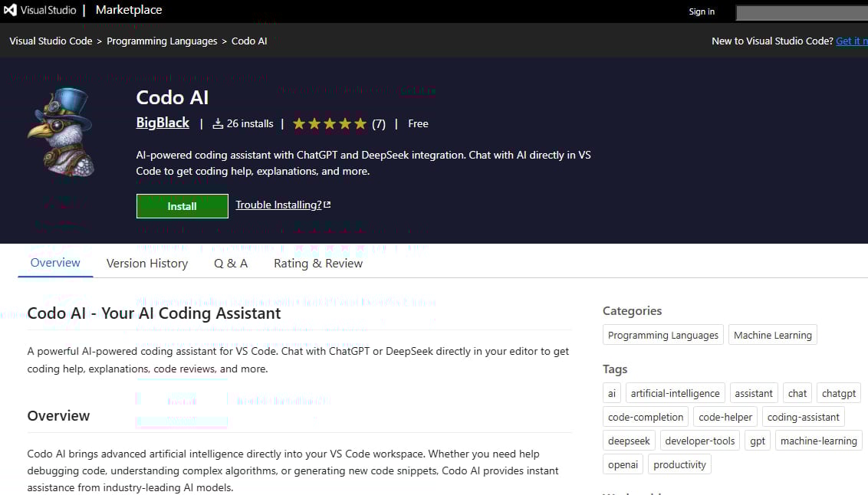
Task: Open the BigBlack publisher page
Action: click(x=162, y=123)
